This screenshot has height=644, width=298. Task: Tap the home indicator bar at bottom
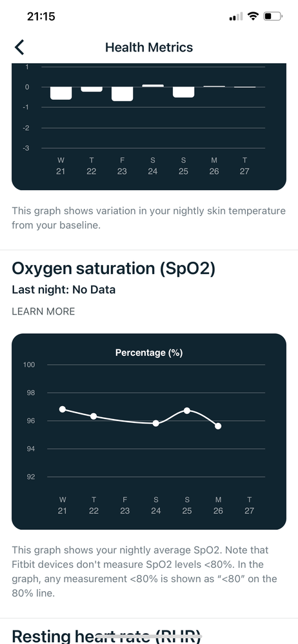click(149, 636)
